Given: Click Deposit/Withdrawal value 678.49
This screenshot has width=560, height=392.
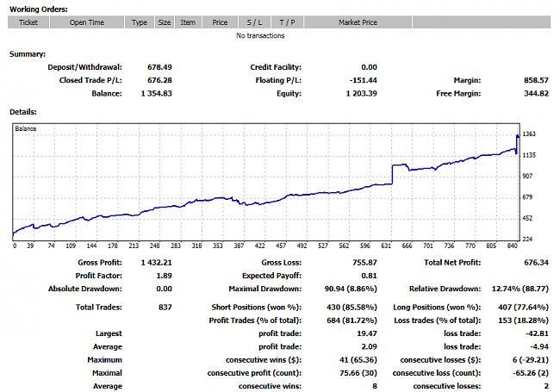Looking at the screenshot, I should point(159,67).
